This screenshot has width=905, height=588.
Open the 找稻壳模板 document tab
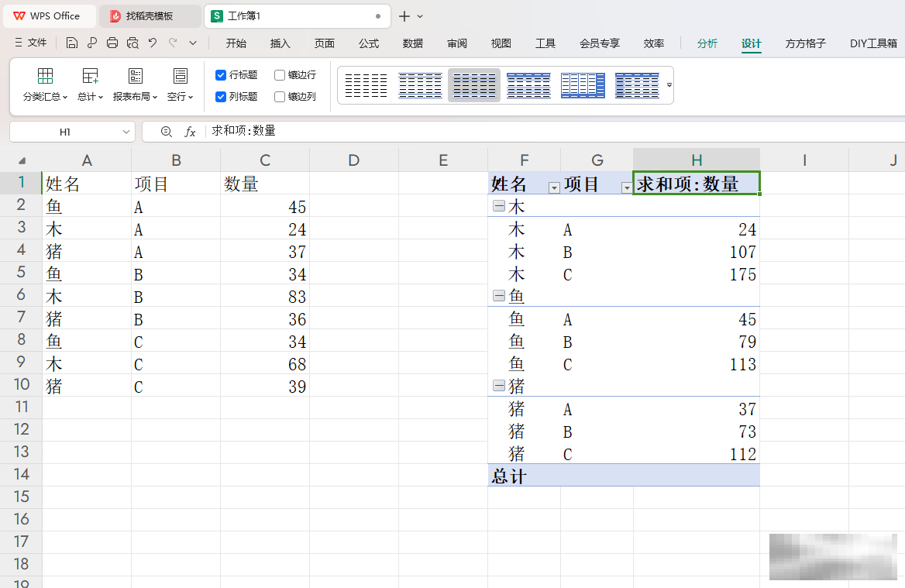(x=150, y=16)
